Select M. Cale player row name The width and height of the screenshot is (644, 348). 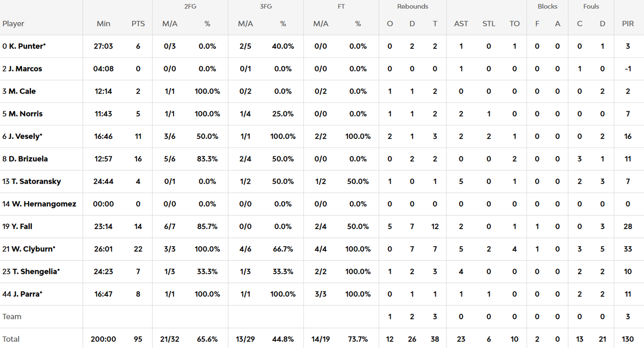(x=22, y=91)
